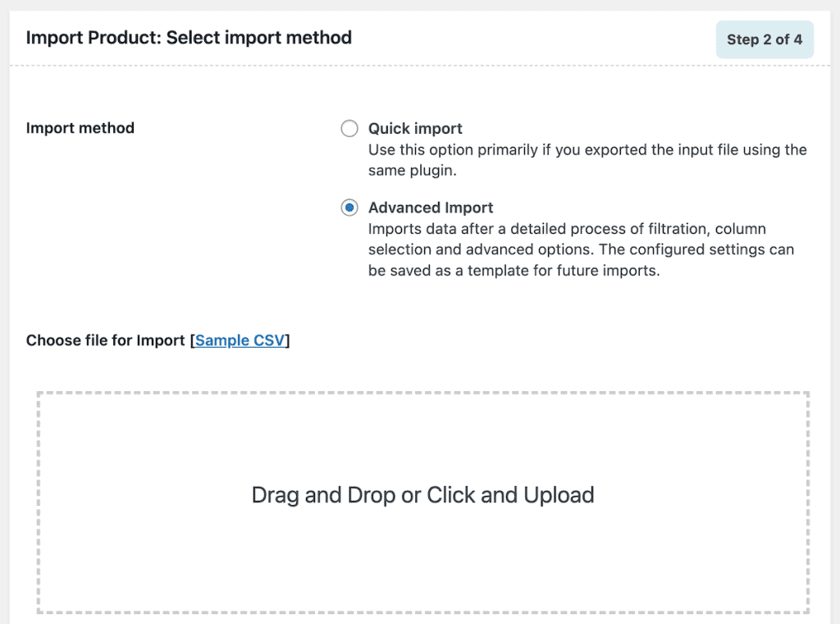The width and height of the screenshot is (840, 624).
Task: Click the "Advanced Import" option label
Action: 431,207
